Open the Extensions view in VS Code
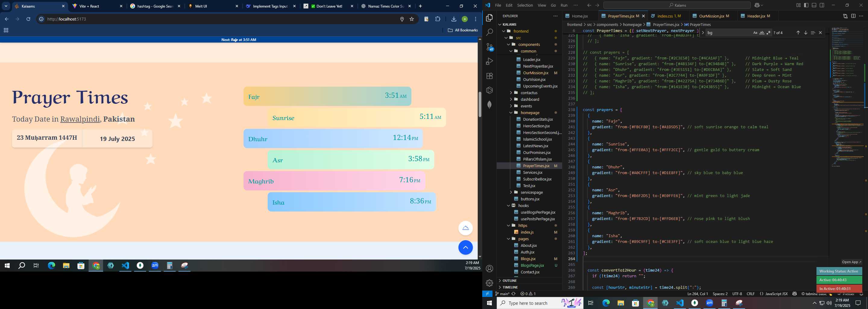 pyautogui.click(x=489, y=76)
